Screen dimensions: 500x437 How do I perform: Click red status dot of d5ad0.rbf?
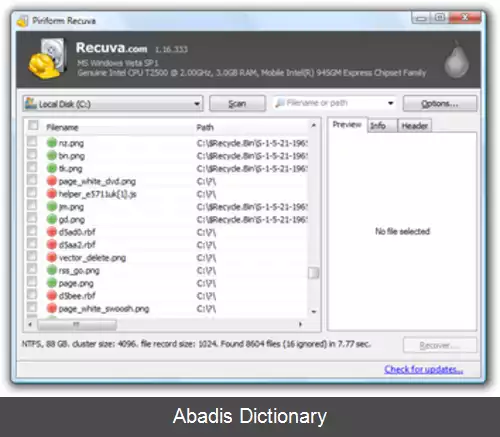click(x=52, y=232)
